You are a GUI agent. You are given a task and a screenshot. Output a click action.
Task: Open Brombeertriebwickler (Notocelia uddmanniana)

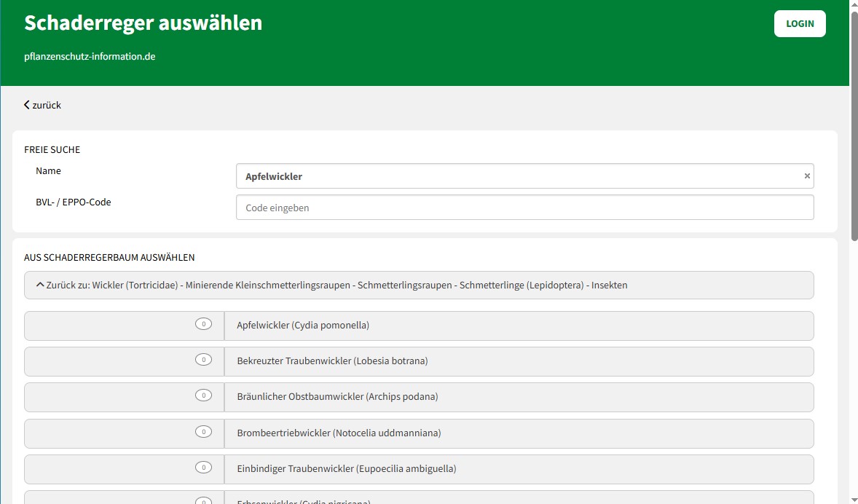click(x=339, y=433)
